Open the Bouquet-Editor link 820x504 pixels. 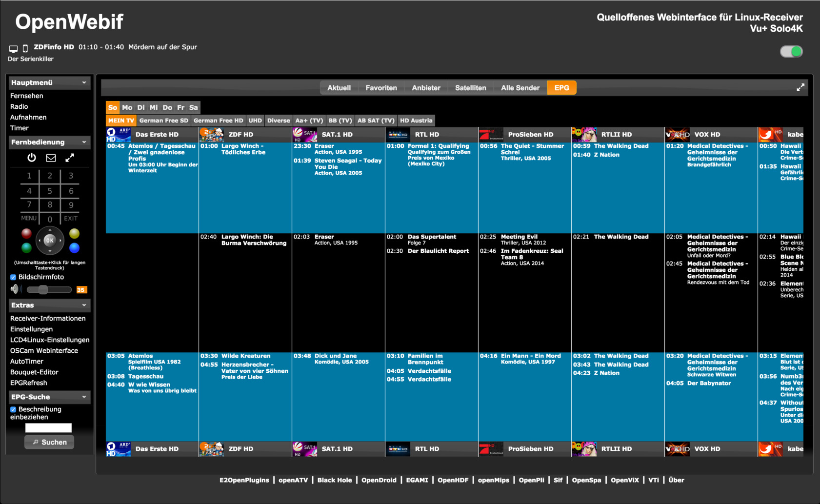(34, 372)
